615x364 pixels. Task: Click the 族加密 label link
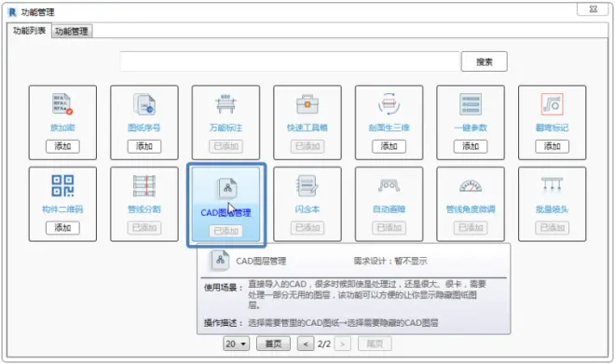tap(62, 128)
